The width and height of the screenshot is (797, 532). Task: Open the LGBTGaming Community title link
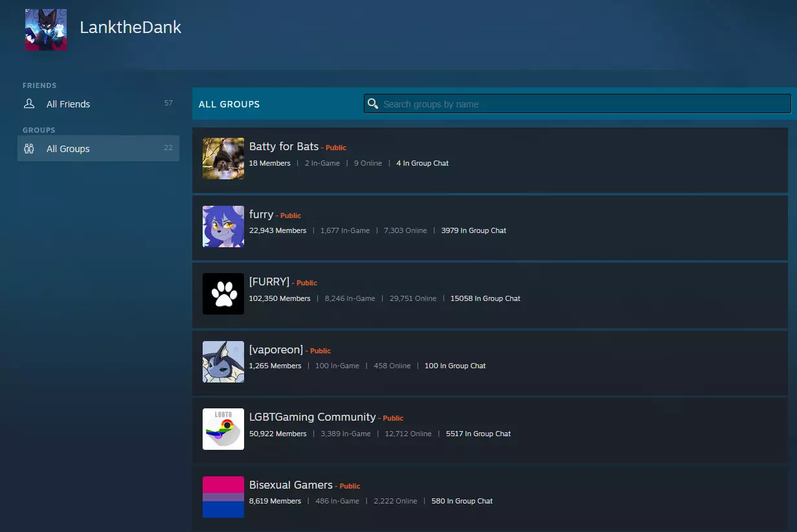tap(312, 417)
